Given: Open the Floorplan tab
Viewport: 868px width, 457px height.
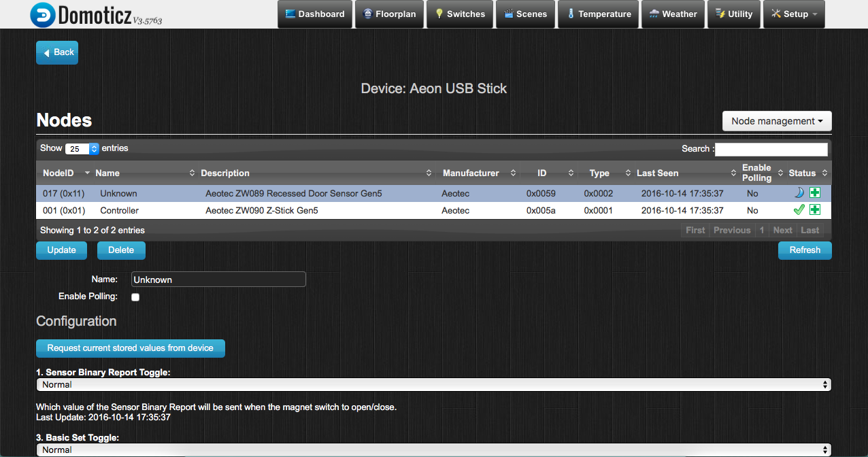Looking at the screenshot, I should point(390,14).
